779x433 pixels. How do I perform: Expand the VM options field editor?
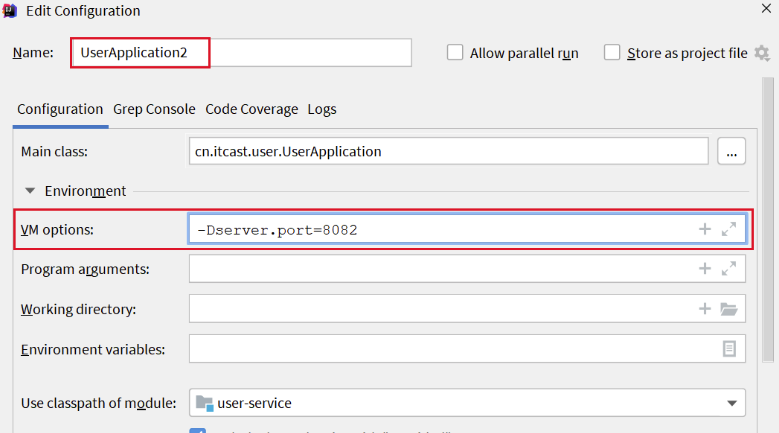pos(729,229)
